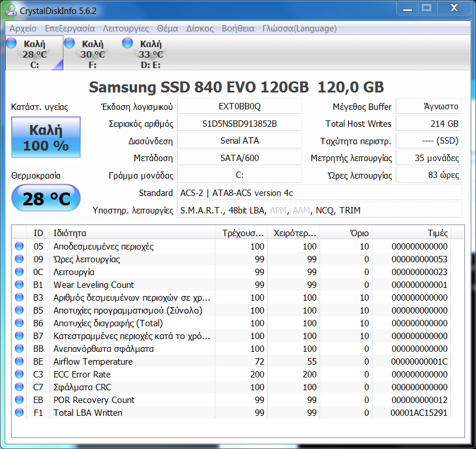Image resolution: width=476 pixels, height=449 pixels.
Task: Click status orb in row B5
Action: [x=19, y=310]
